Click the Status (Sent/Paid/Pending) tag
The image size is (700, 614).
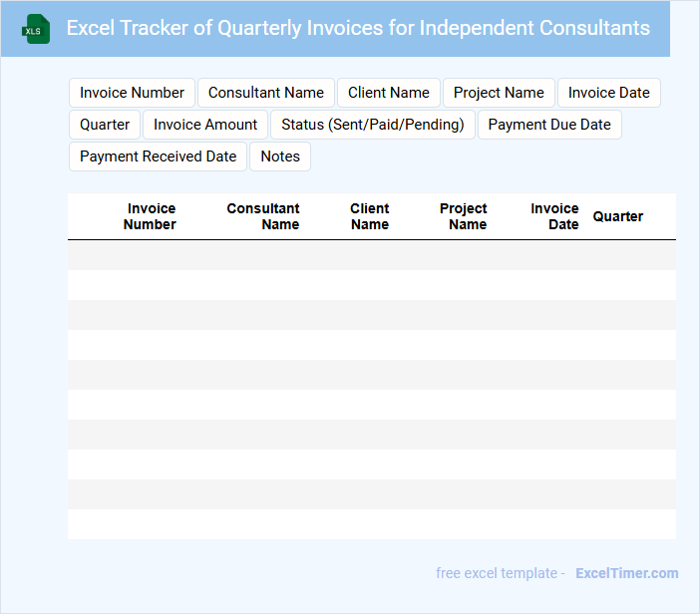point(372,125)
